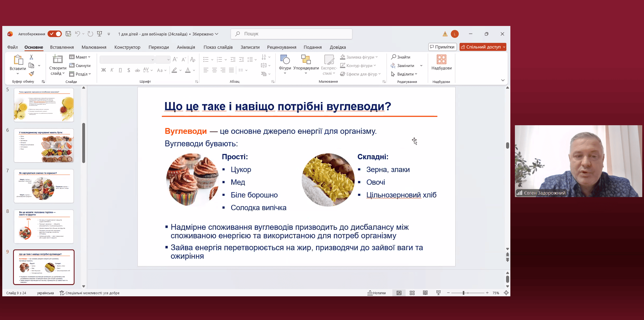Switch to Reading view icon

425,293
